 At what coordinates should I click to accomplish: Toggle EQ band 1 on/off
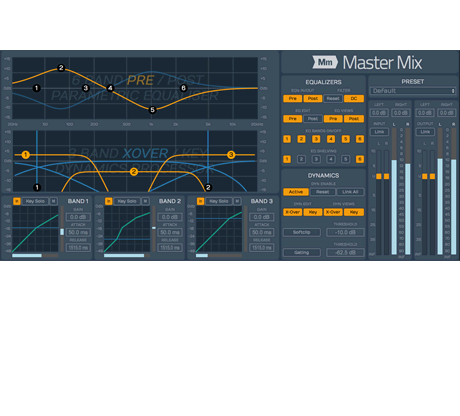click(287, 139)
